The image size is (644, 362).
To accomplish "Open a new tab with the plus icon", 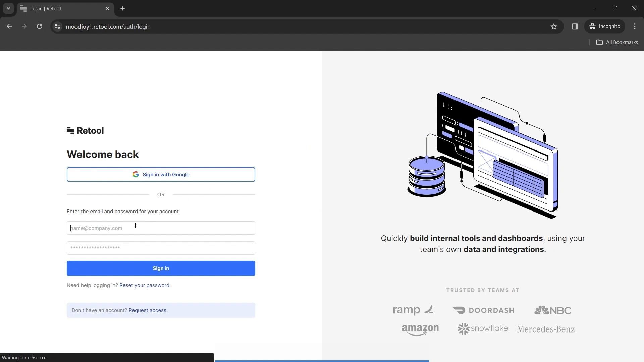I will coord(122,8).
